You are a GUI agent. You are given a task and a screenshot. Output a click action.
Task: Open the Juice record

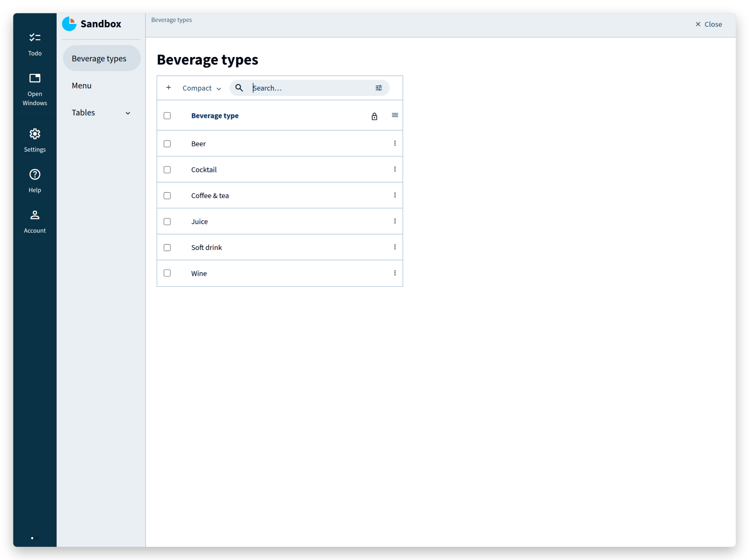(x=199, y=222)
